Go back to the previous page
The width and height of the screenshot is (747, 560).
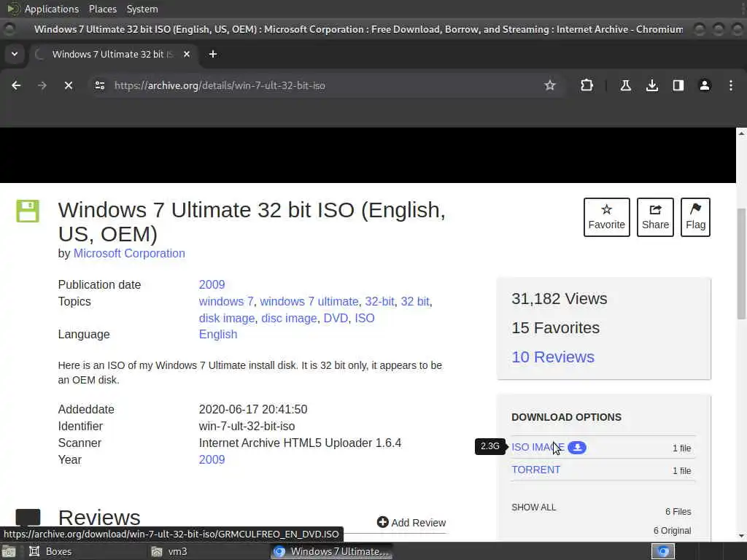pos(16,86)
